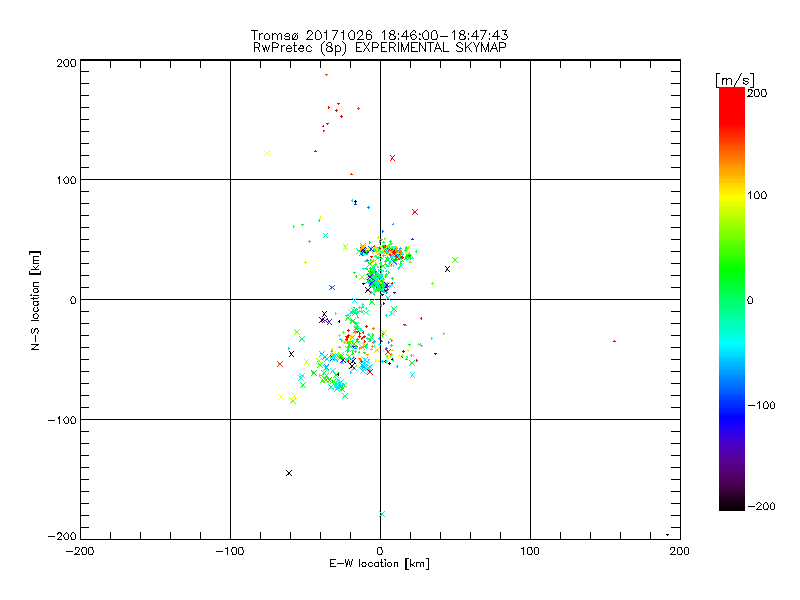Select the green zero-level area of colorbar
This screenshot has width=800, height=600.
[732, 299]
